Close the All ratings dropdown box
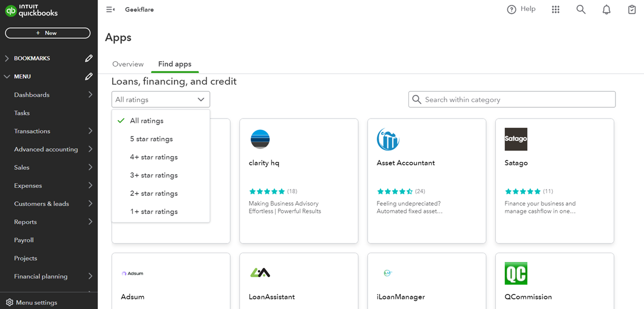The height and width of the screenshot is (309, 644). point(160,99)
